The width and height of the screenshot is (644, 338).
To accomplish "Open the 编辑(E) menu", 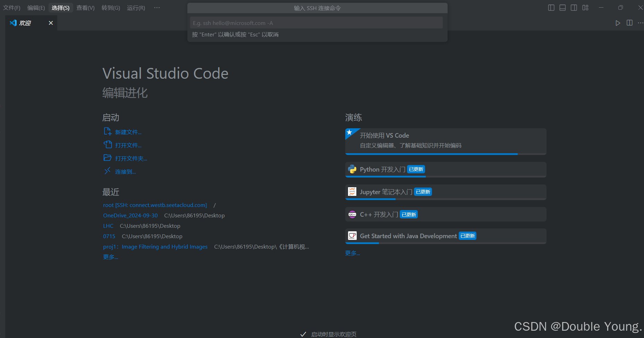I will click(x=36, y=8).
